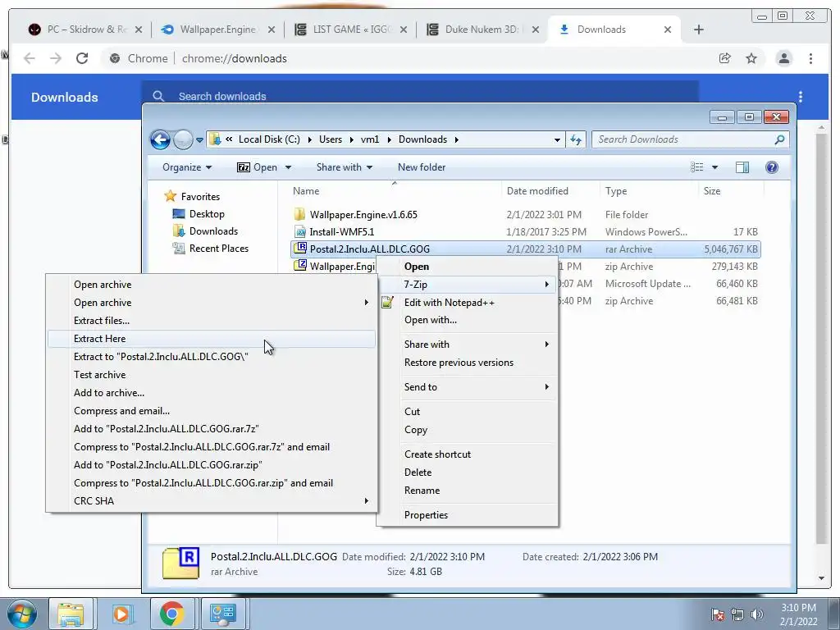Click the volume speaker tray icon
The width and height of the screenshot is (840, 630).
point(757,614)
